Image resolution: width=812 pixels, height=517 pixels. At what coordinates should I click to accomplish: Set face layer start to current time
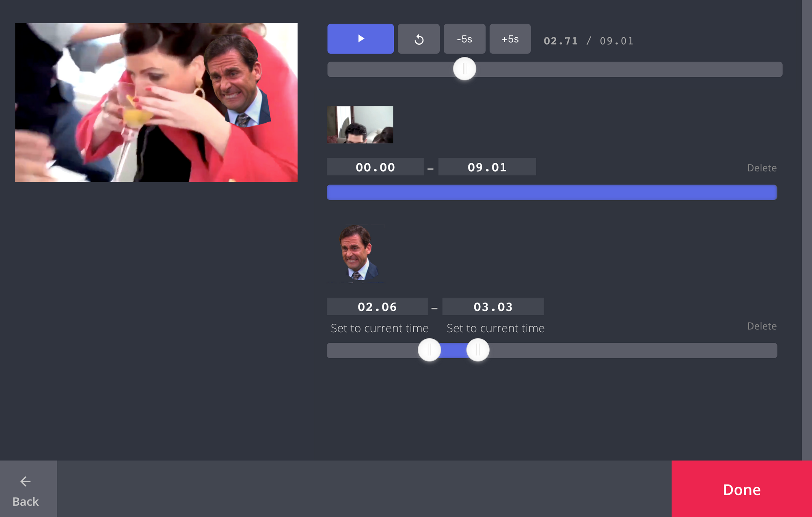[x=380, y=328]
